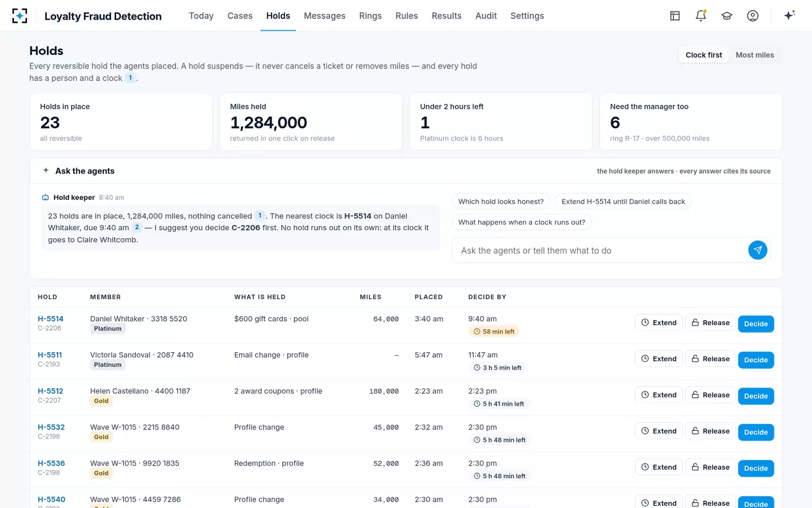812x508 pixels.
Task: Click Platinum badge under Victoria Sandoval
Action: pos(108,365)
